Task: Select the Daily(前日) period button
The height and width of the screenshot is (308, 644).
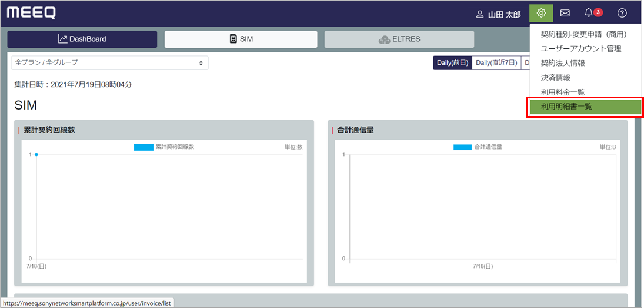Action: pos(453,63)
